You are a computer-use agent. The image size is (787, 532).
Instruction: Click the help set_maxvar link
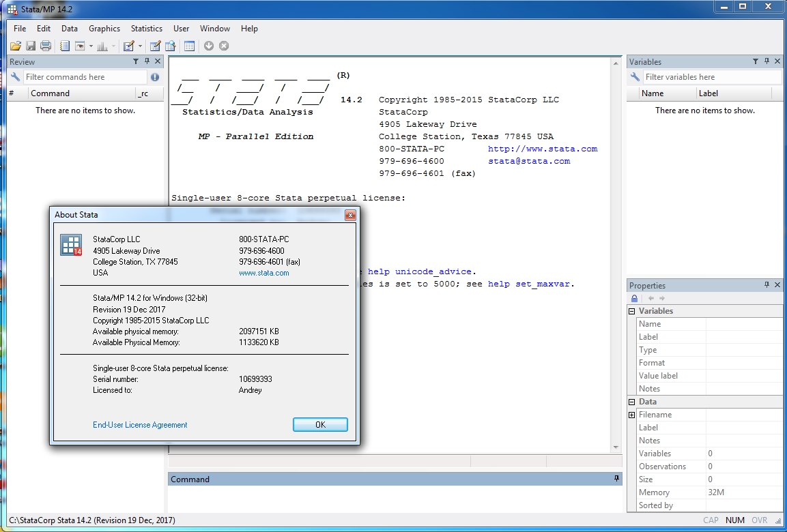(529, 284)
